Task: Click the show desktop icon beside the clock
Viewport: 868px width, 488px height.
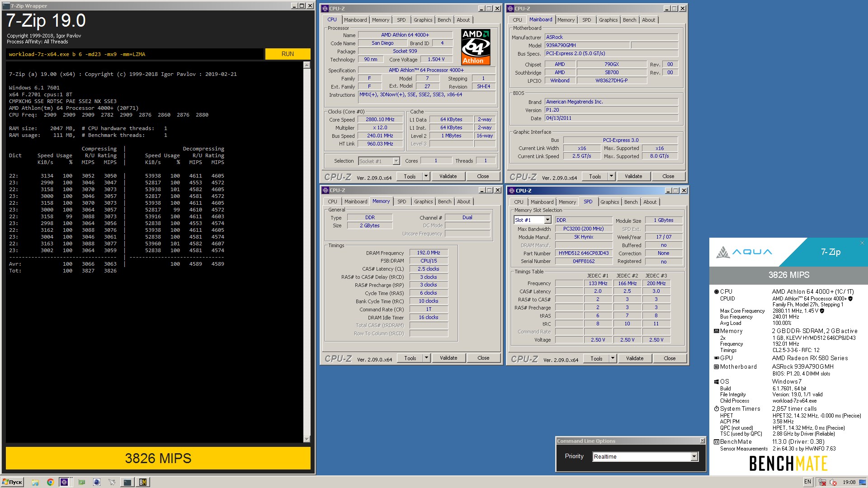Action: [x=862, y=482]
